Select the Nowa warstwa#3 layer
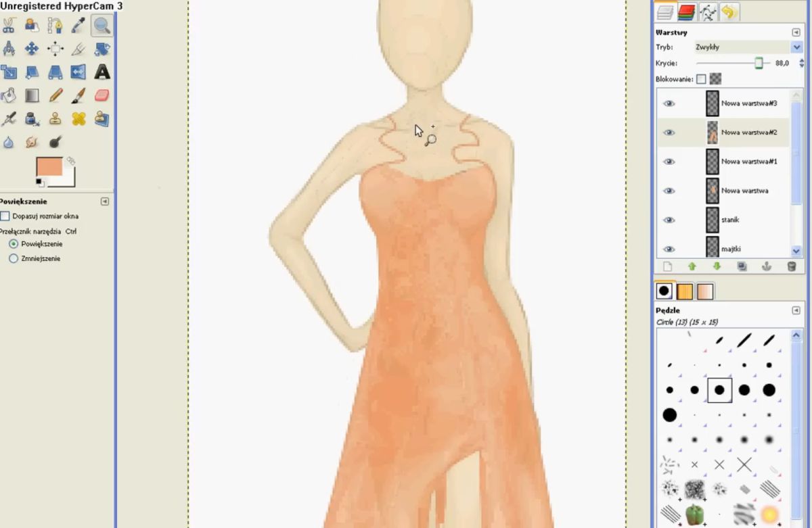The height and width of the screenshot is (528, 812). point(748,103)
